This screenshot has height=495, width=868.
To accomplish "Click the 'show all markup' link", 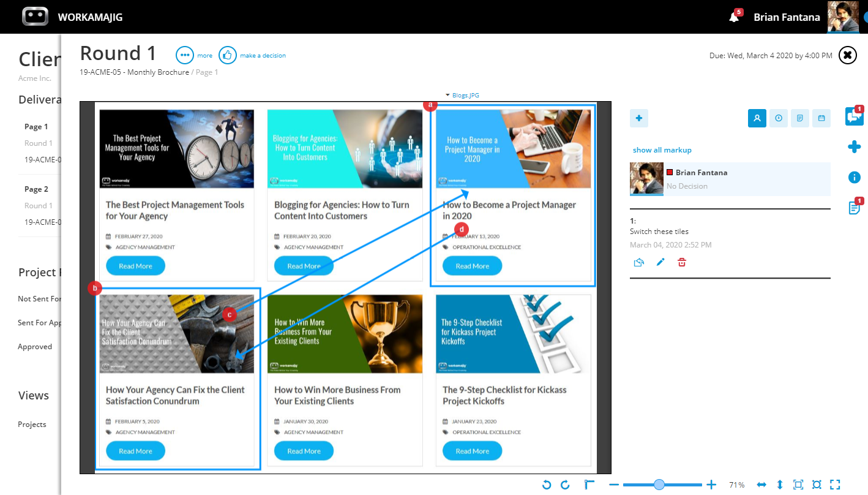I will pyautogui.click(x=662, y=150).
